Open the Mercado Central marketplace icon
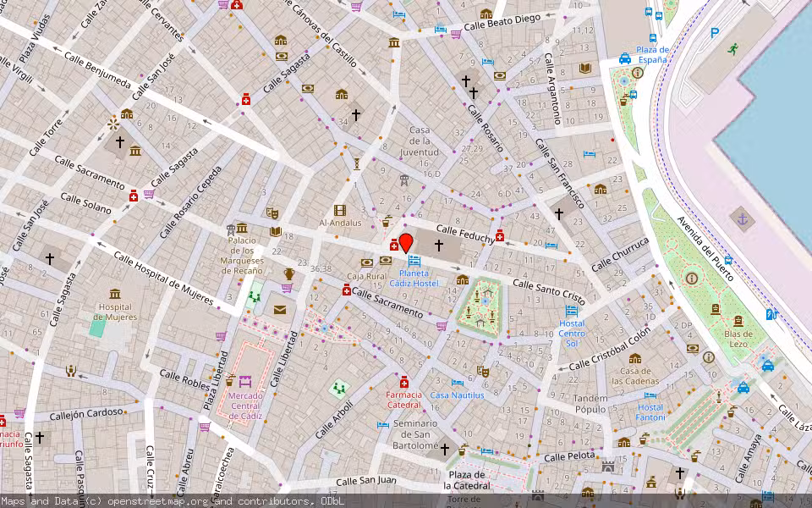Screen dimensions: 812x508 [245, 382]
